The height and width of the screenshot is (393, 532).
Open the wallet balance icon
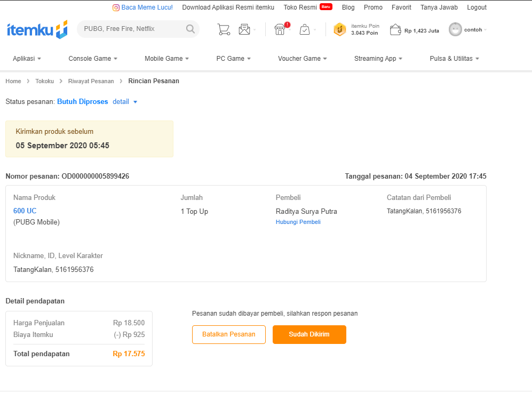[x=395, y=30]
